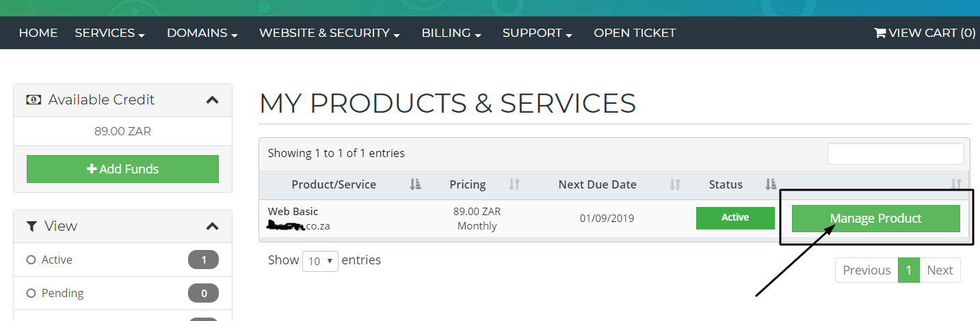980x321 pixels.
Task: Click the Available Credit money icon
Action: click(34, 100)
